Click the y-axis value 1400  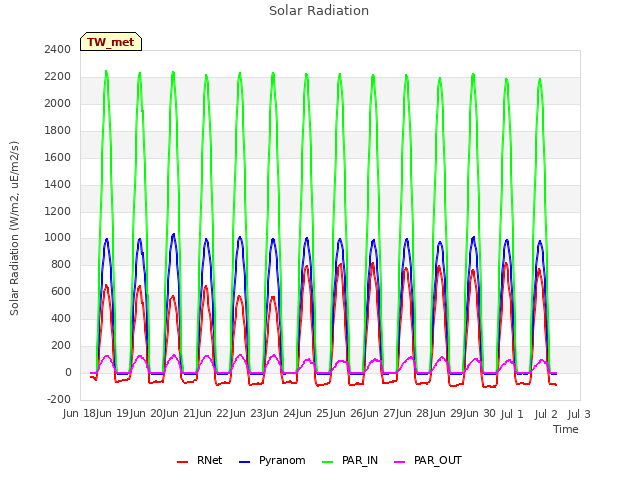point(58,184)
